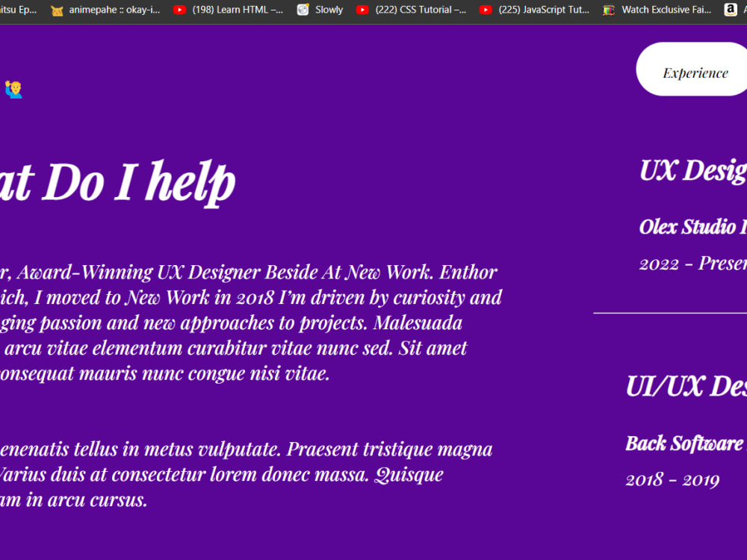Screen dimensions: 747x560
Task: Open the Slowly bookmark
Action: 320,10
